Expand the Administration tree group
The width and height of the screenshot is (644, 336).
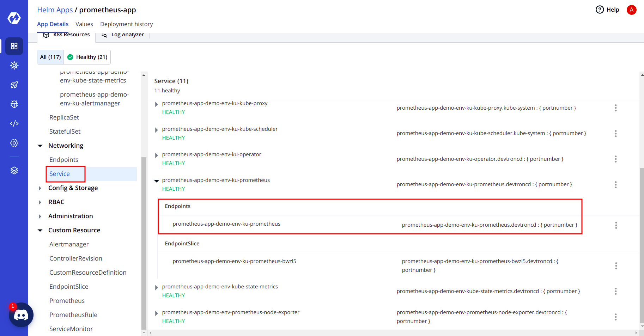(x=40, y=216)
